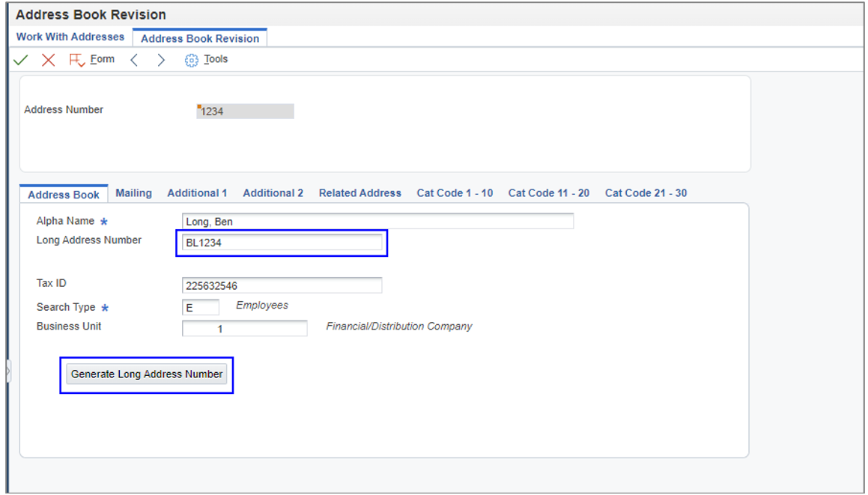This screenshot has height=495, width=868.
Task: Confirm changes with the green OK checkmark
Action: point(19,58)
